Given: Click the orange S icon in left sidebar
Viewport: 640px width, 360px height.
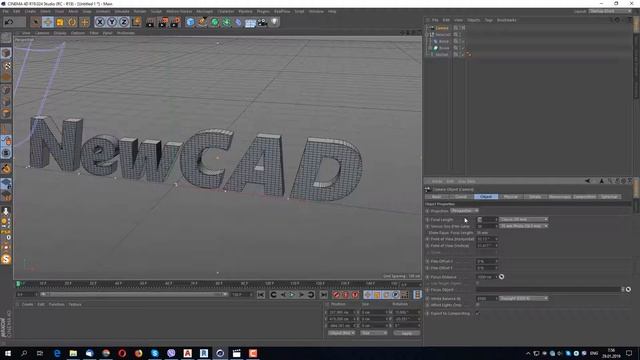Looking at the screenshot, I should pos(6,259).
